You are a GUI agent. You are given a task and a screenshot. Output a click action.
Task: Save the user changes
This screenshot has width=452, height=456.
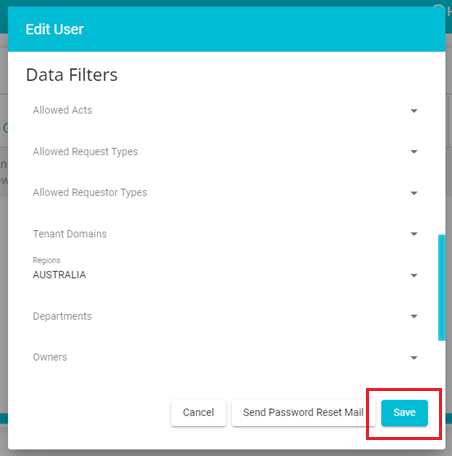click(404, 413)
